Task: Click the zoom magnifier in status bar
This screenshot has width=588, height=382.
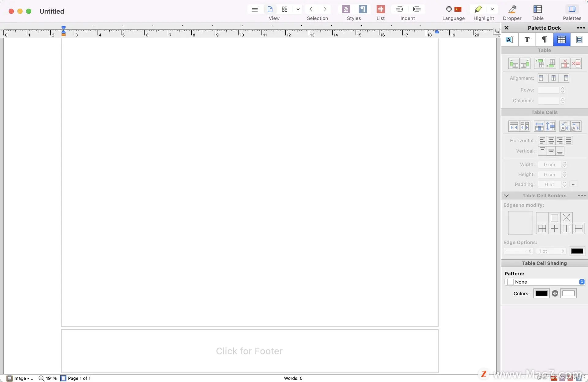Action: point(41,378)
